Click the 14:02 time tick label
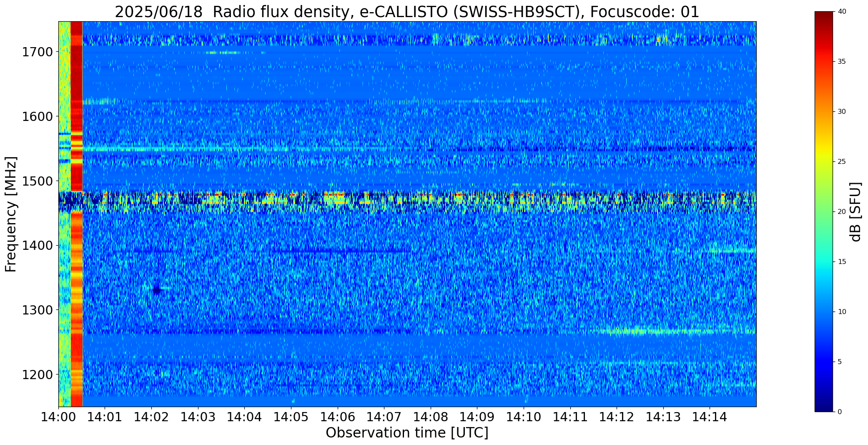This screenshot has height=445, width=868. pos(151,417)
